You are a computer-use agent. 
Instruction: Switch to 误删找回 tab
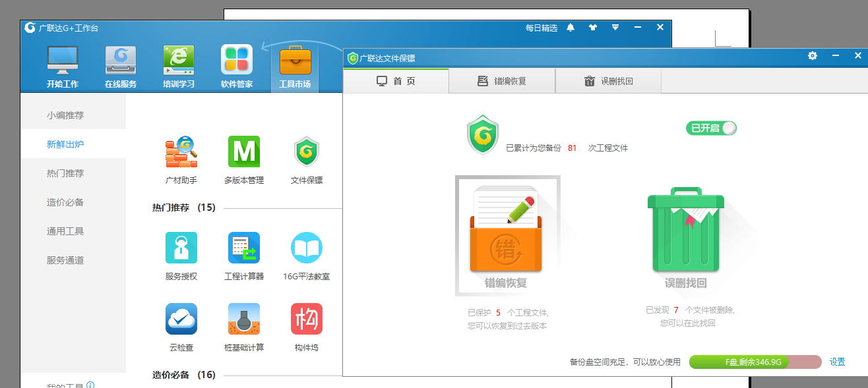click(608, 81)
